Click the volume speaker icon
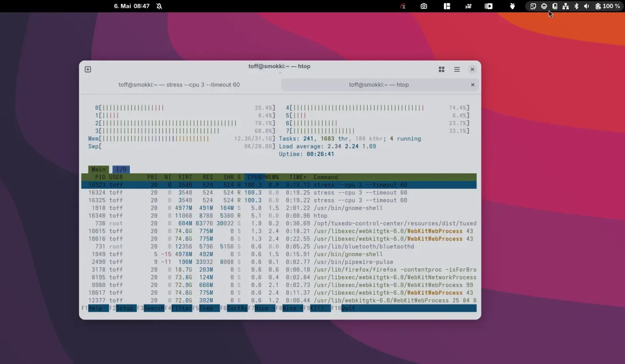The width and height of the screenshot is (625, 364). click(586, 6)
